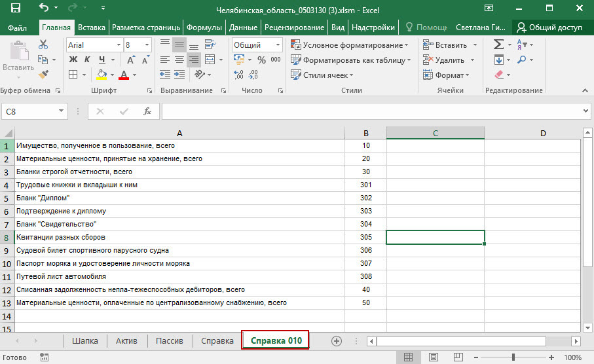
Task: Switch to 'Разметка страницы' ribbon tab
Action: pyautogui.click(x=146, y=27)
